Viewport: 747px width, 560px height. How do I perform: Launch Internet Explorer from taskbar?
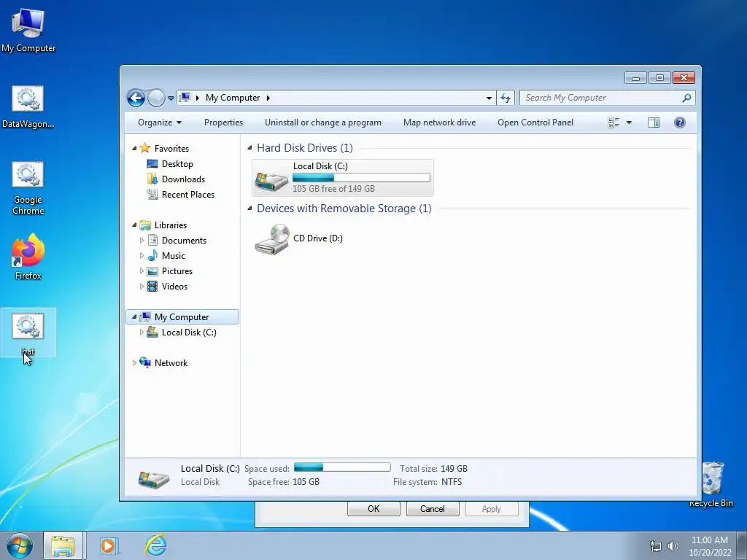point(156,545)
